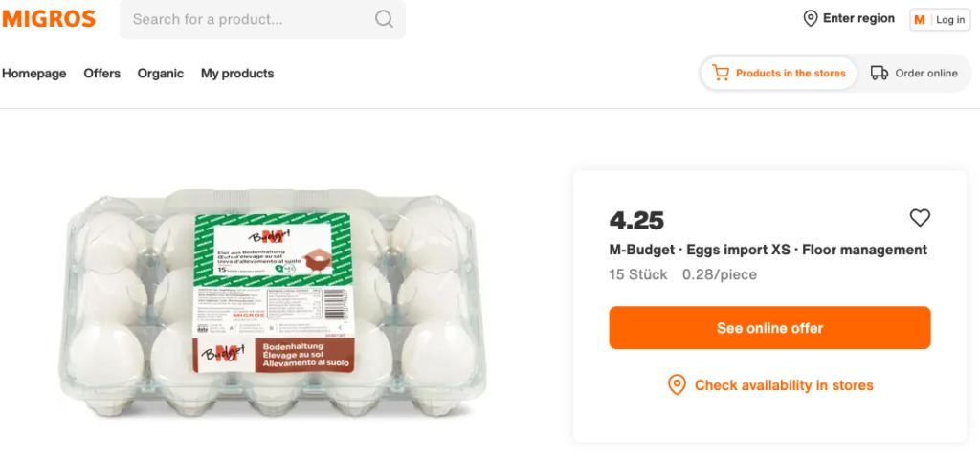
Task: Click the pin icon beside Check availability
Action: [677, 385]
